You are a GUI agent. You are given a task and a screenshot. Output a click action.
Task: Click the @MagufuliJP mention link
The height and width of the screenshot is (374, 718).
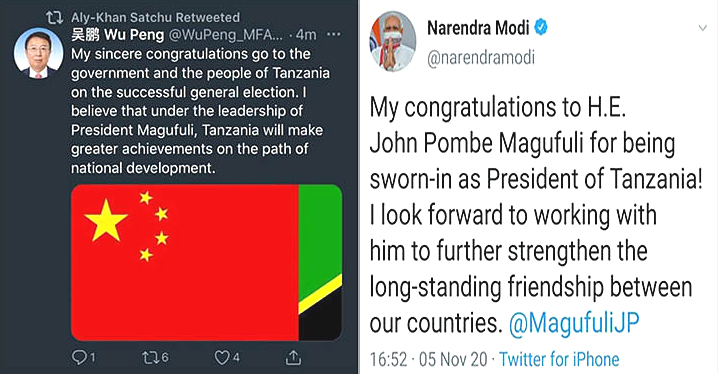[x=574, y=323]
